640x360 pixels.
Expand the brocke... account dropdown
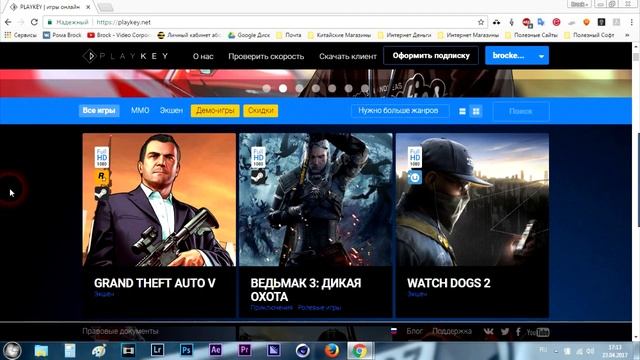click(x=517, y=56)
